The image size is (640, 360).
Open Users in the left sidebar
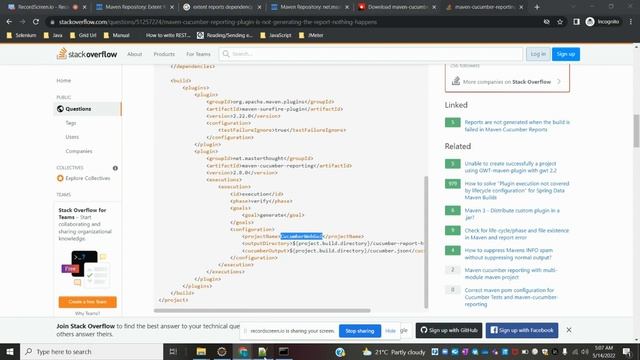(x=72, y=137)
